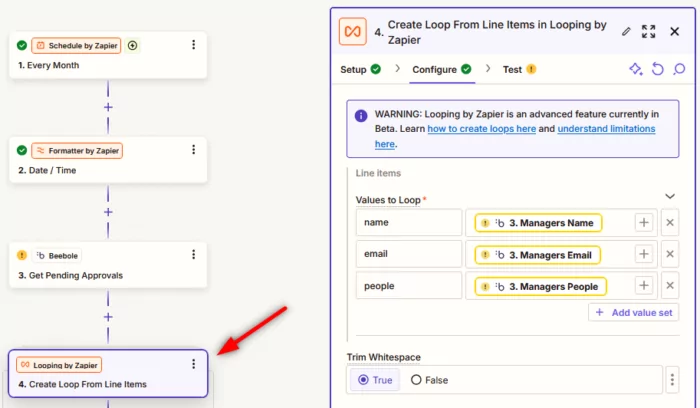
Task: Add a value in the name row
Action: pos(643,222)
